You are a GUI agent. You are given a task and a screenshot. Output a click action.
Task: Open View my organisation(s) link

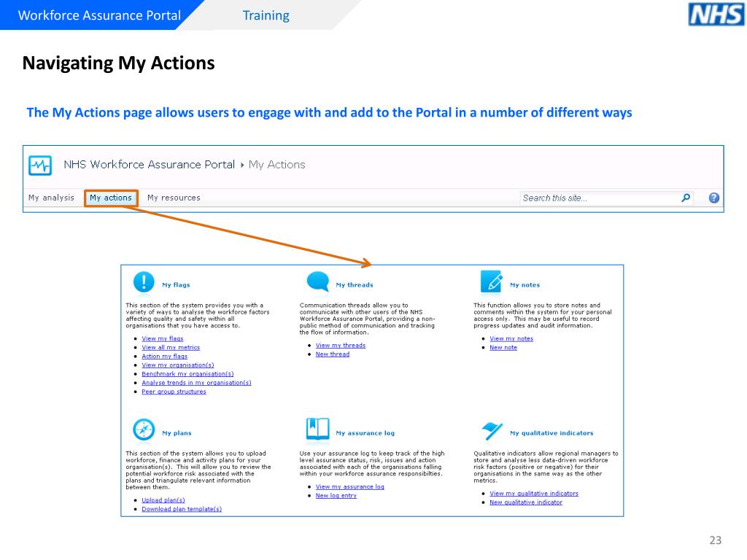[x=178, y=365]
